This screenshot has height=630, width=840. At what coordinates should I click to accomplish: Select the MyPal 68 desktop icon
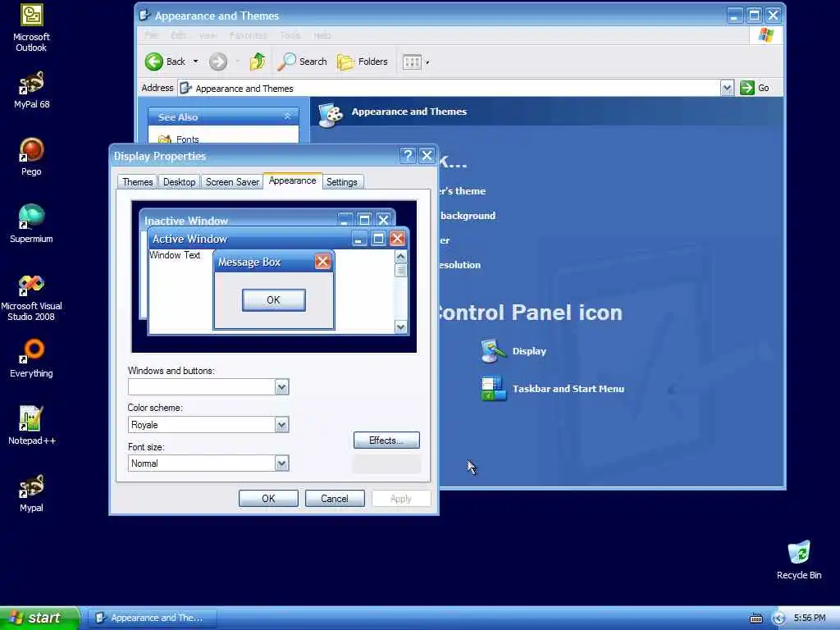(x=32, y=90)
